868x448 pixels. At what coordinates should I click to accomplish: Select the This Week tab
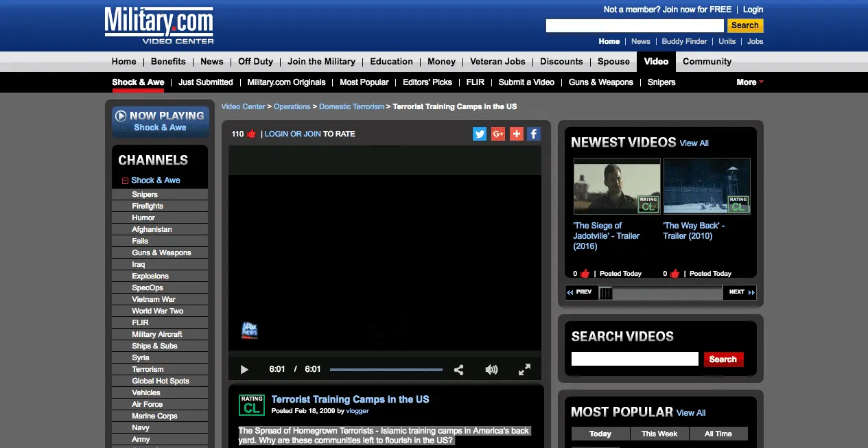[x=659, y=434]
